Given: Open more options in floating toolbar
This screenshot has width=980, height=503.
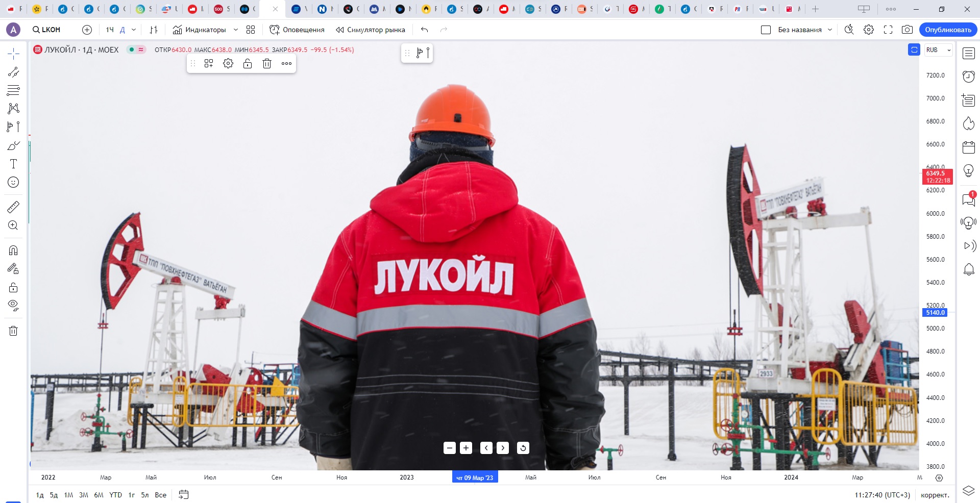Looking at the screenshot, I should pos(287,64).
